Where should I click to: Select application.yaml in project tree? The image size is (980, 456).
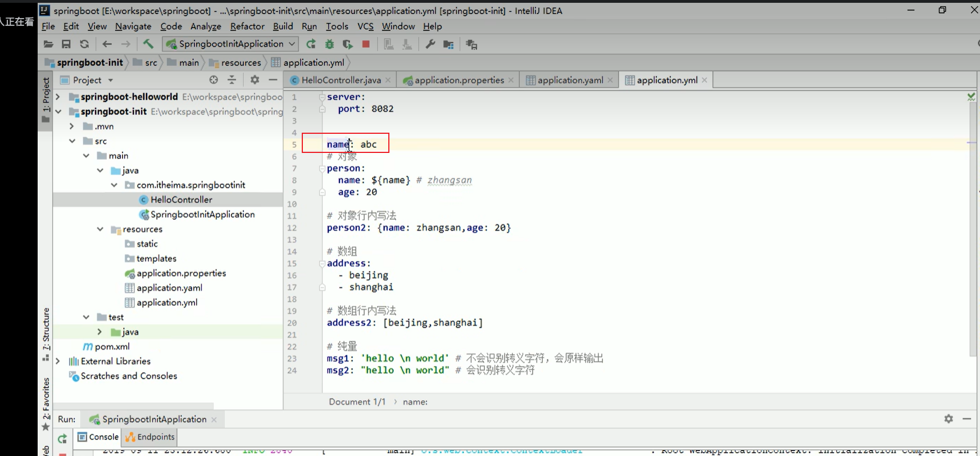coord(164,288)
